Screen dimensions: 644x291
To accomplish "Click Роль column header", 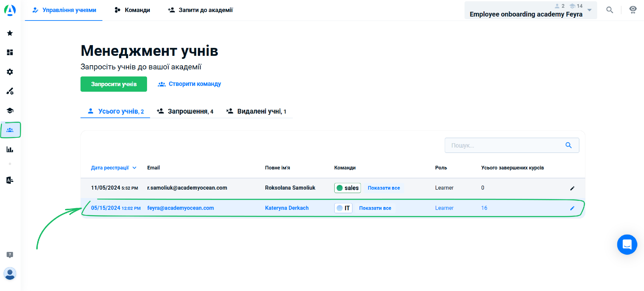I will 441,168.
